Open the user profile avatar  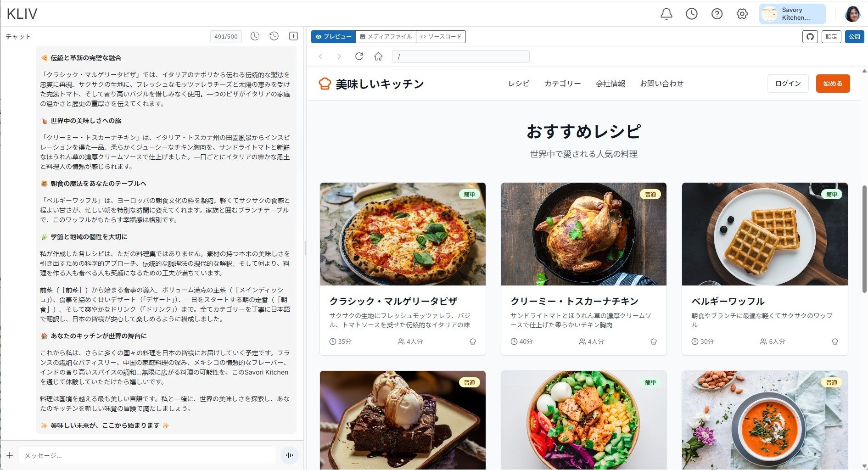[x=852, y=14]
